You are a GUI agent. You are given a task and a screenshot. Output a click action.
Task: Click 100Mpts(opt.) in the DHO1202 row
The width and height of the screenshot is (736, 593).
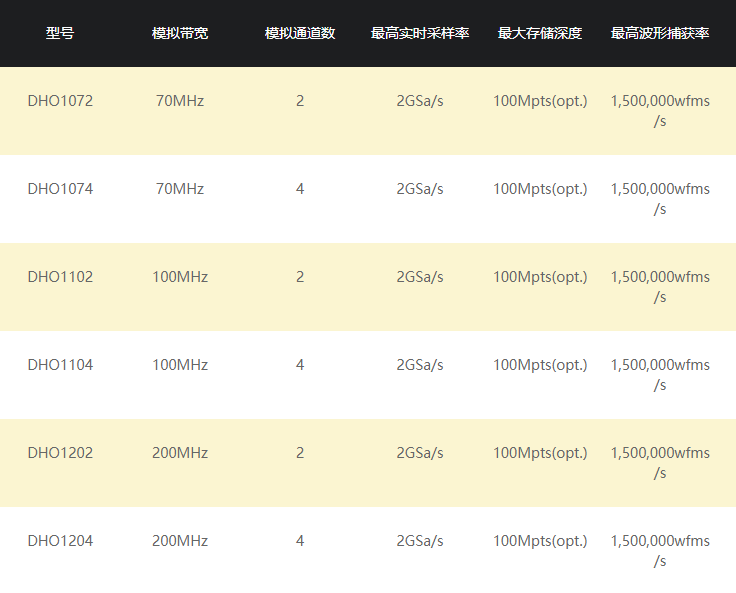click(540, 453)
